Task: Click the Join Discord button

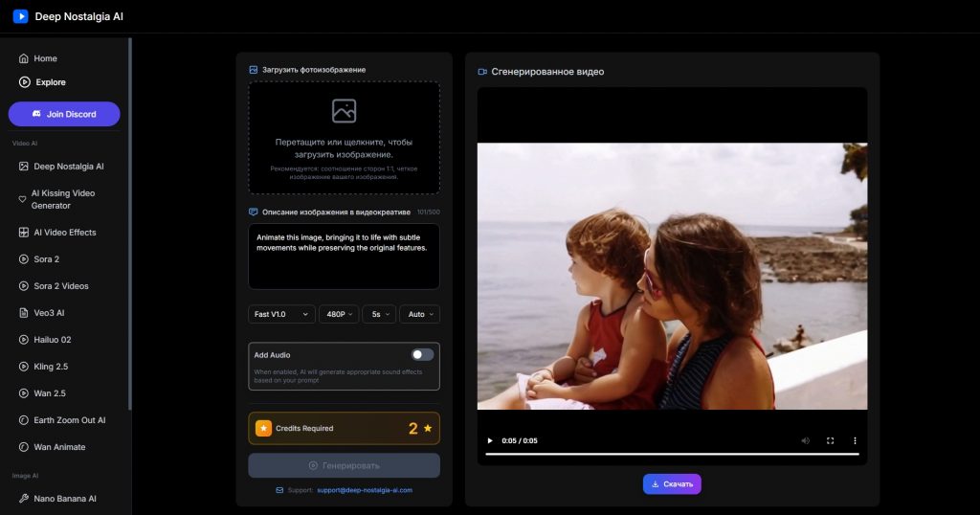Action: coord(64,114)
